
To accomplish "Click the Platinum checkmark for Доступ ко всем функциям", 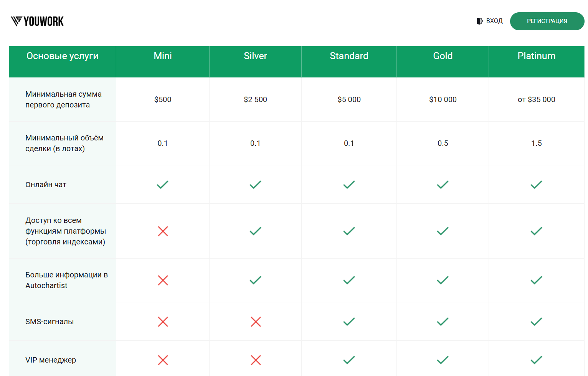I will click(537, 231).
